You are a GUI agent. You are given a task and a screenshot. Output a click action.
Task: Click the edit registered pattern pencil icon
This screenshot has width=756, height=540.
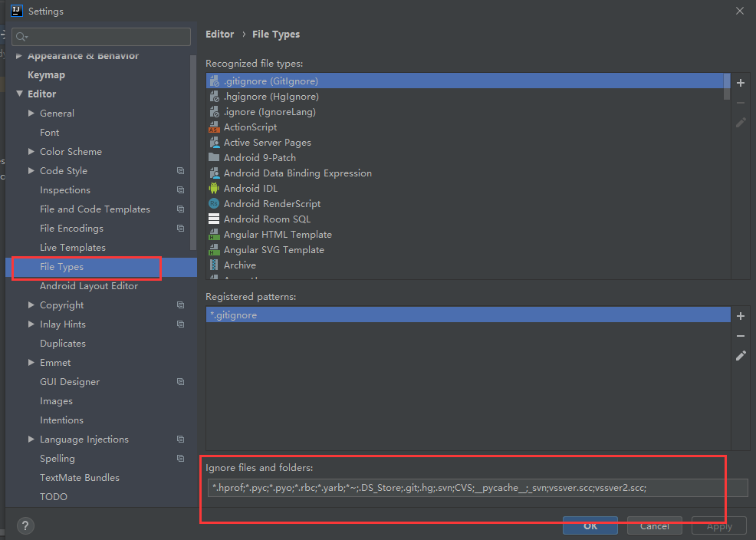(741, 356)
